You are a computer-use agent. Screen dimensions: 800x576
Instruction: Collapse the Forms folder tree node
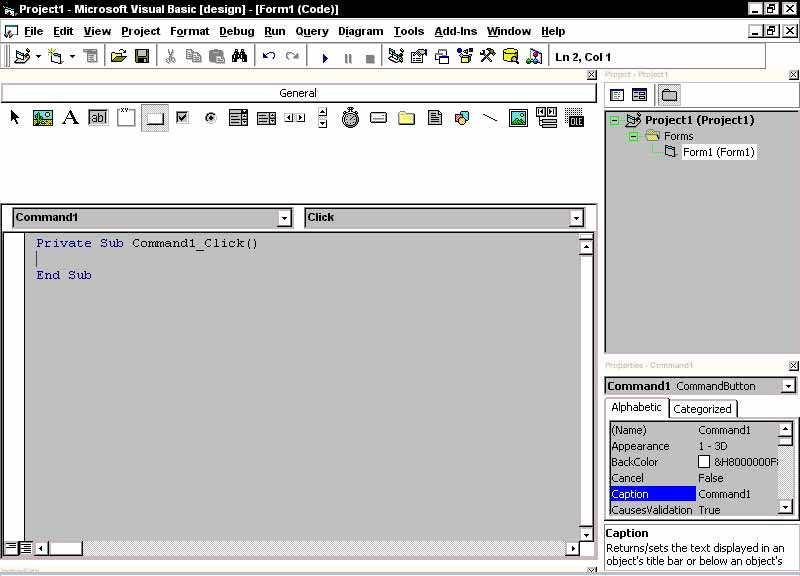point(633,136)
